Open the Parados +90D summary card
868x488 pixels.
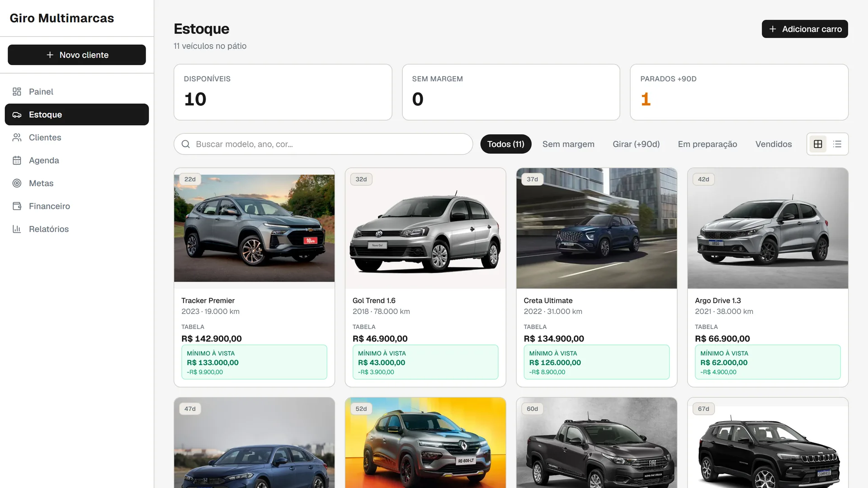[x=739, y=92]
